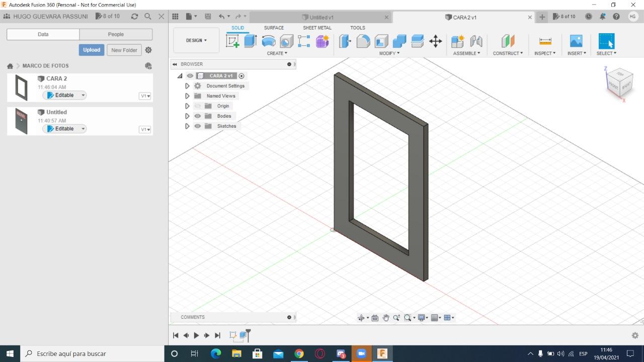Open the CREATE dropdown menu

277,53
